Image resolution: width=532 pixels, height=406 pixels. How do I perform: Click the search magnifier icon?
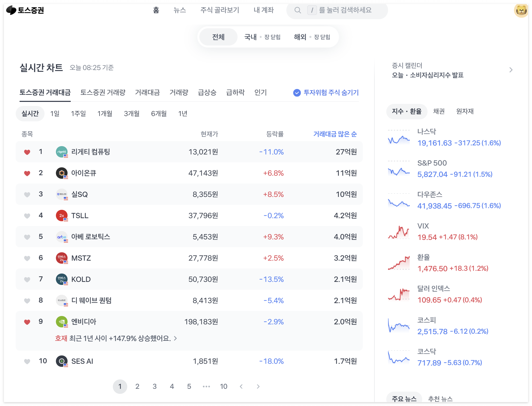point(298,10)
